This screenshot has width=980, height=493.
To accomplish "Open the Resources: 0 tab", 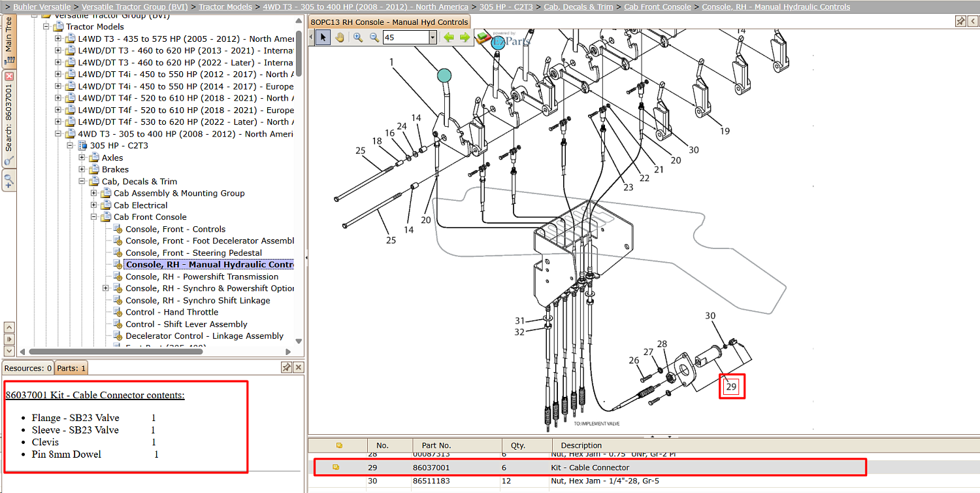I will (x=28, y=368).
